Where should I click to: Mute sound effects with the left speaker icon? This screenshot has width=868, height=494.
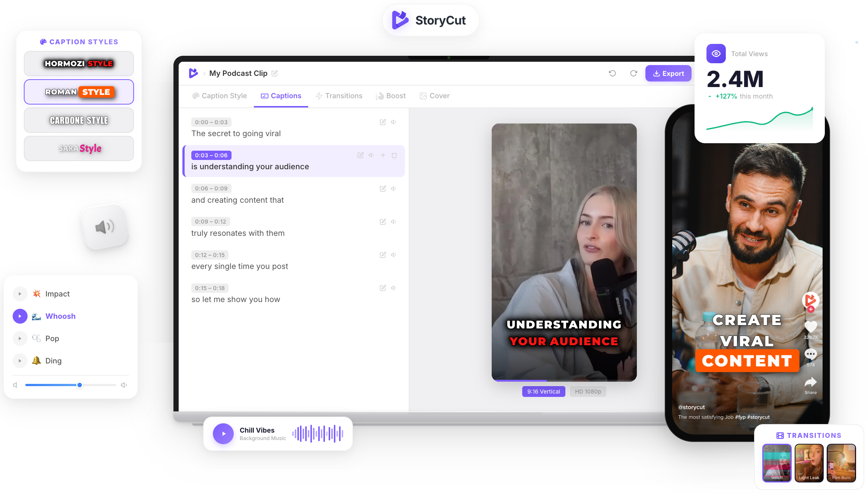pyautogui.click(x=15, y=385)
